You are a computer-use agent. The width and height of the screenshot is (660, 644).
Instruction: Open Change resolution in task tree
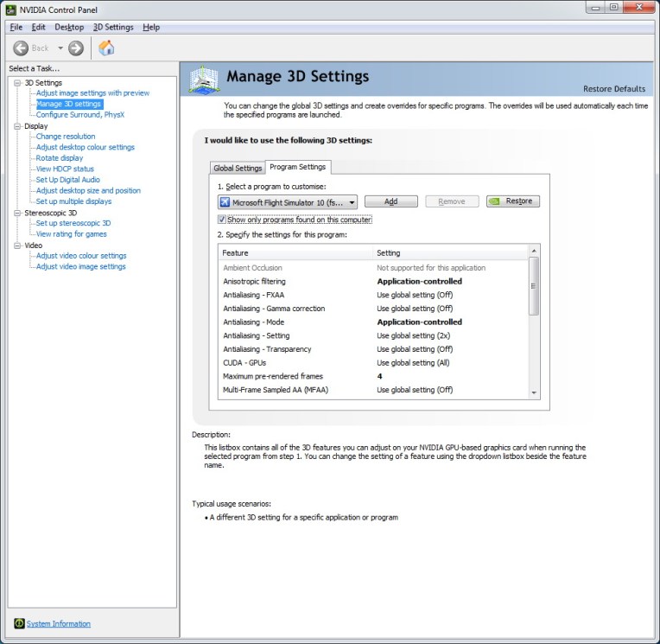coord(66,137)
